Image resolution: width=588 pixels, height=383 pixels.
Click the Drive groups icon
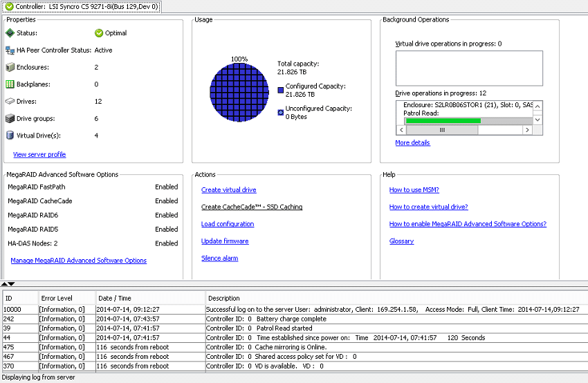(x=10, y=118)
